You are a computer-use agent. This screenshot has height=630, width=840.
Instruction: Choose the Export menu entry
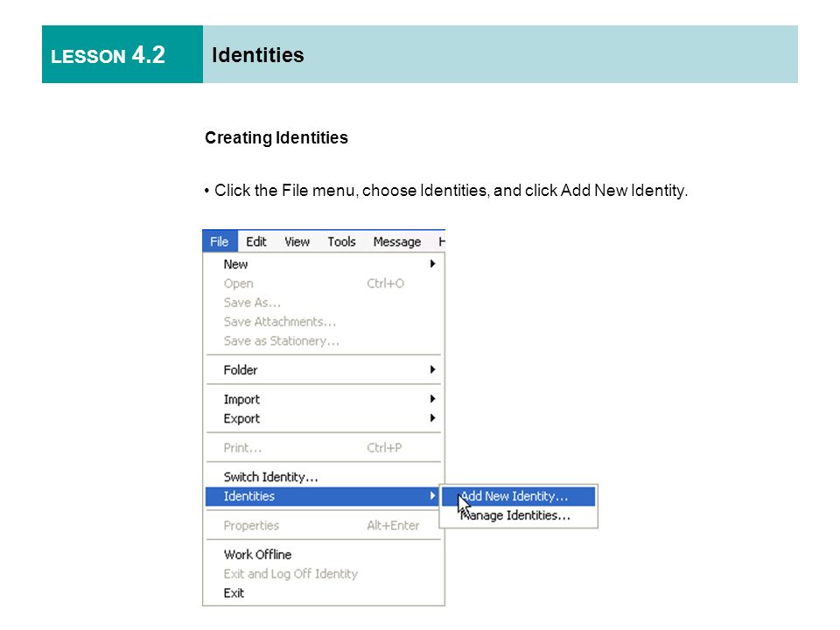coord(323,418)
